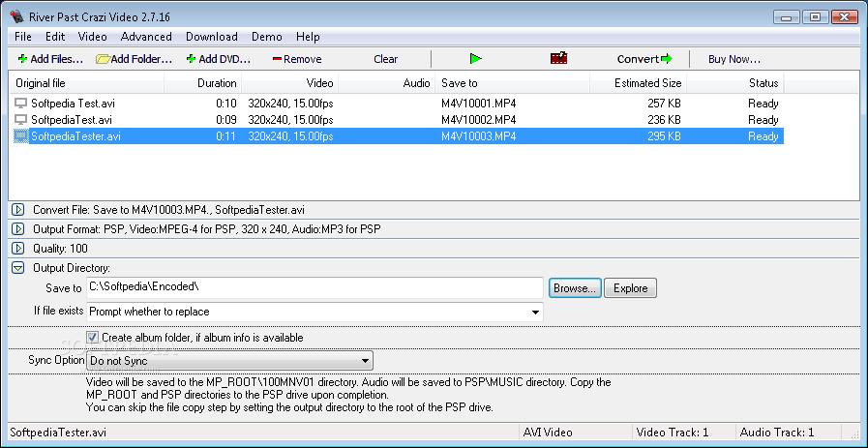The width and height of the screenshot is (868, 448).
Task: Click the 295 KB estimated size cell
Action: (x=664, y=136)
